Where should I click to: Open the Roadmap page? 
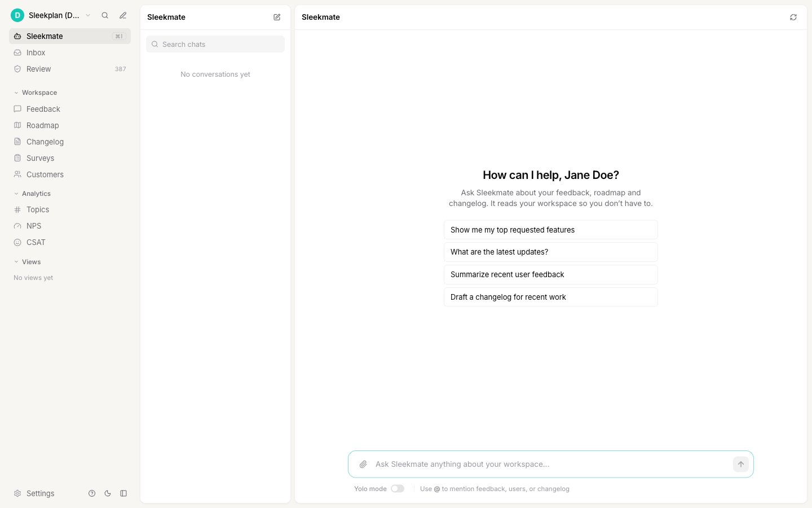[70, 125]
